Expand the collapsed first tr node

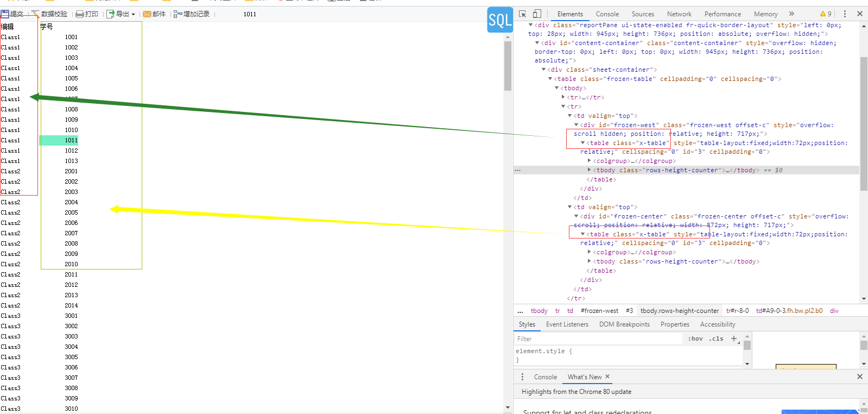click(x=563, y=97)
